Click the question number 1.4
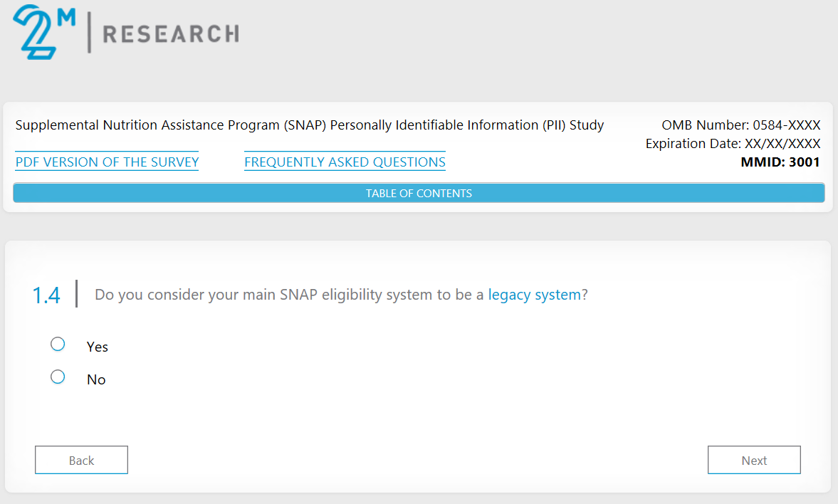The image size is (838, 504). pyautogui.click(x=46, y=295)
